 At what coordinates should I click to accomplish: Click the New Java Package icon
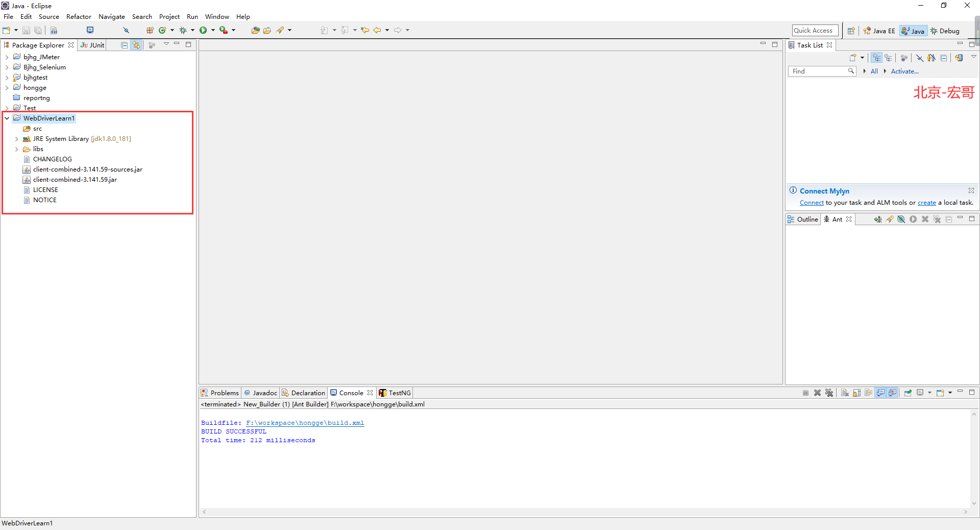(x=150, y=30)
